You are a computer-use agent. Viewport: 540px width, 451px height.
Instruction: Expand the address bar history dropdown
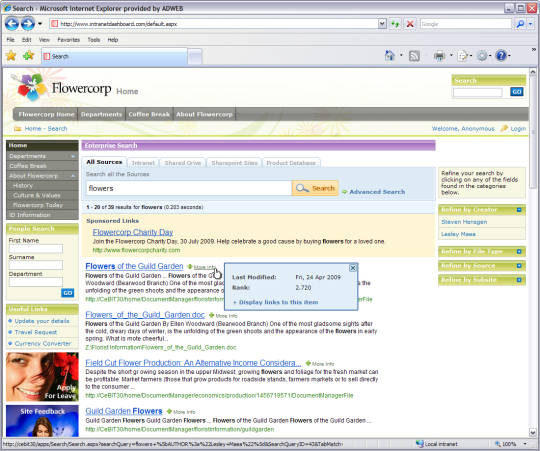tap(382, 24)
